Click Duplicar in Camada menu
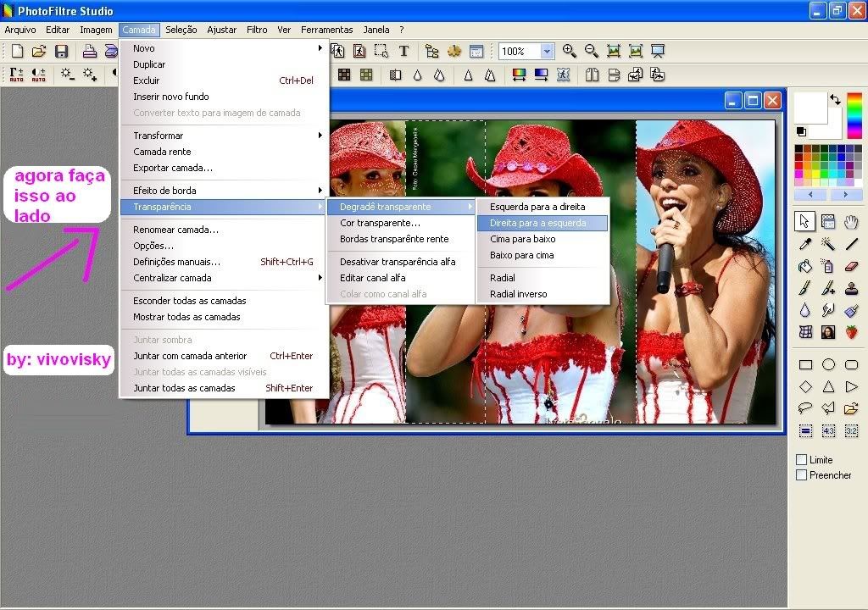 149,64
